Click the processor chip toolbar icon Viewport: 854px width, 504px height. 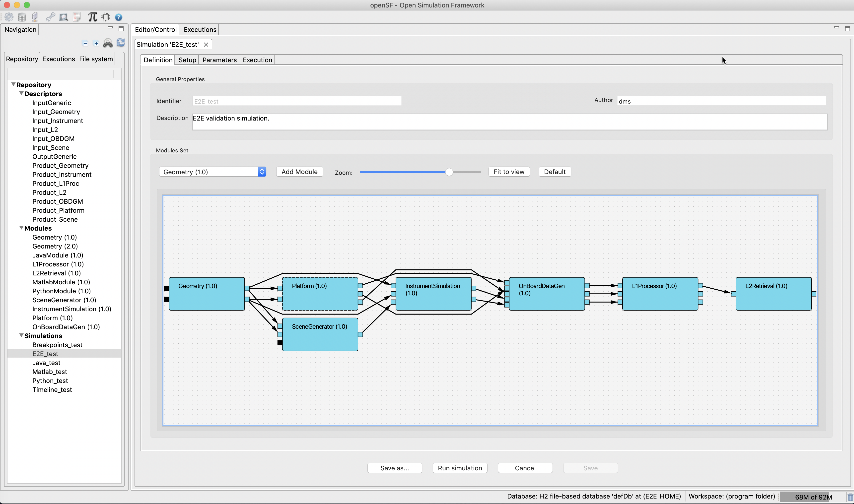106,17
